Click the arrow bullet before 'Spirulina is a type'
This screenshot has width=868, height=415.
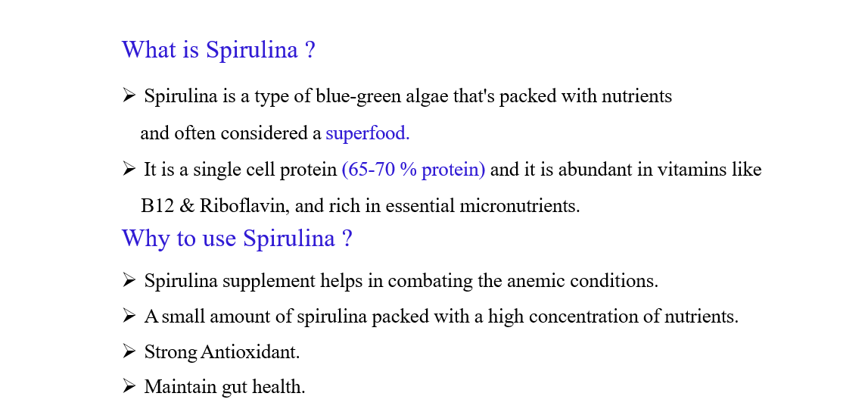pos(129,96)
